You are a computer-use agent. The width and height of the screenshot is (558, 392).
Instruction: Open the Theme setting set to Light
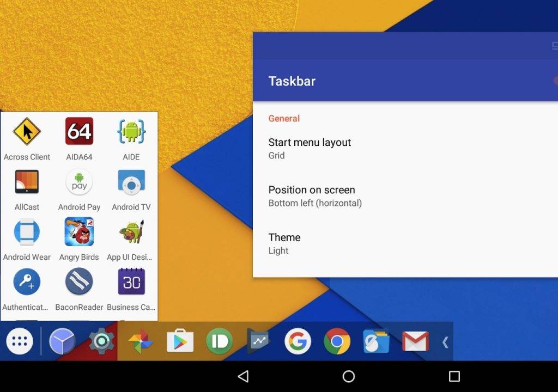pos(284,243)
